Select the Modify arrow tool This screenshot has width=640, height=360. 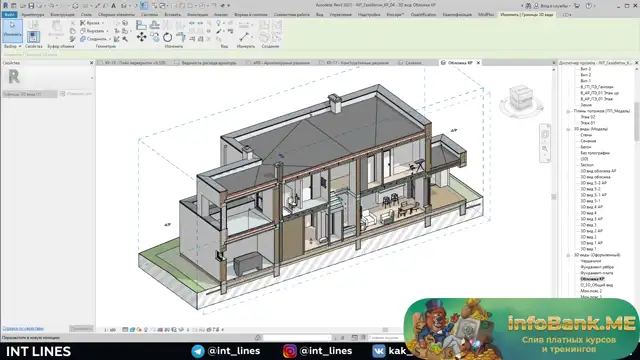12,30
